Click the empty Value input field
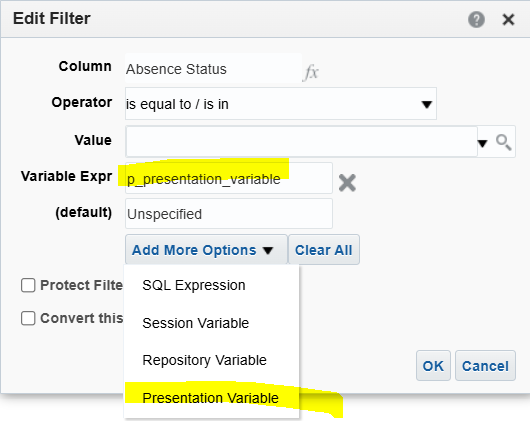This screenshot has width=530, height=421. point(301,142)
